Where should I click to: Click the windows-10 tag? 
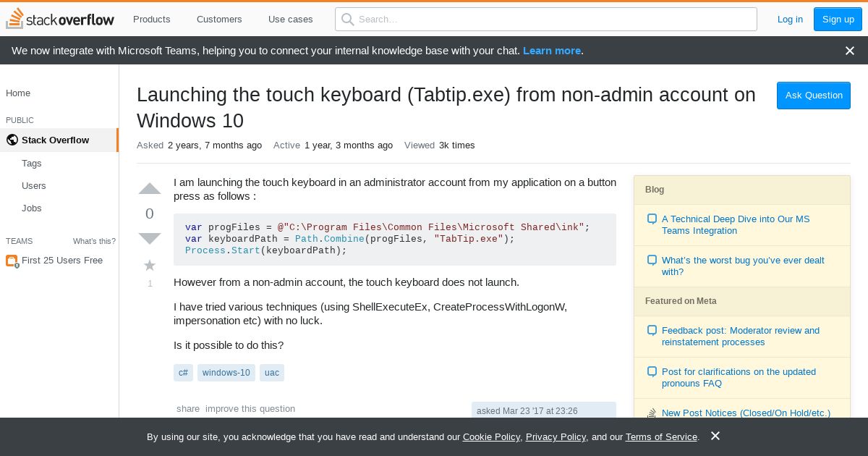point(226,373)
